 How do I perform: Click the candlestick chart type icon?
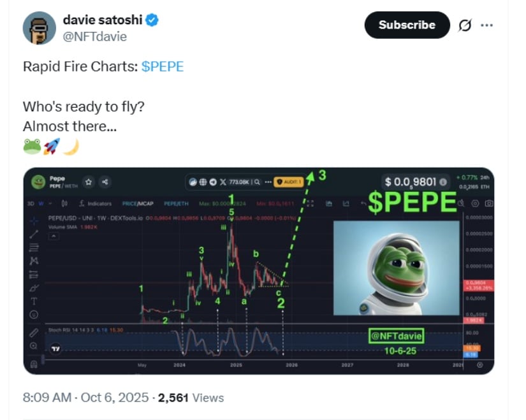tap(64, 204)
